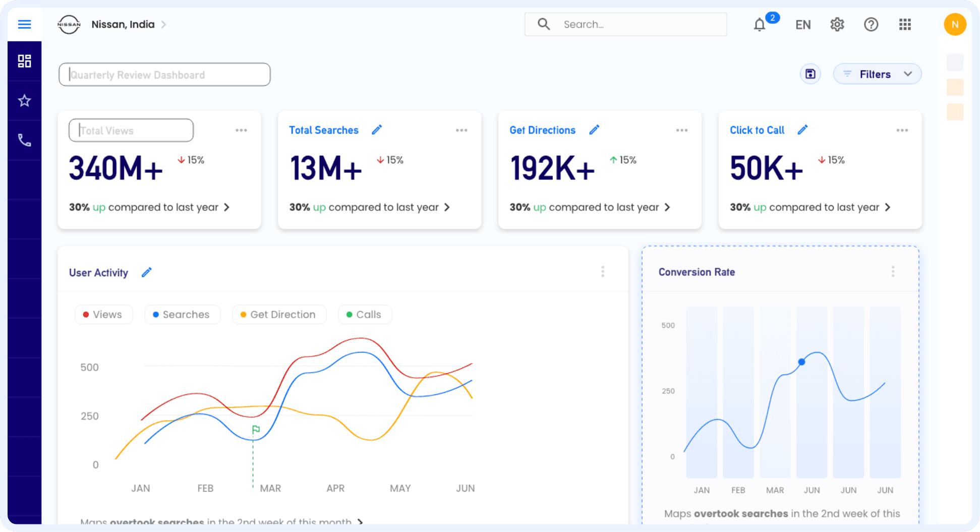The height and width of the screenshot is (532, 980).
Task: Open the apps grid launcher
Action: 905,24
